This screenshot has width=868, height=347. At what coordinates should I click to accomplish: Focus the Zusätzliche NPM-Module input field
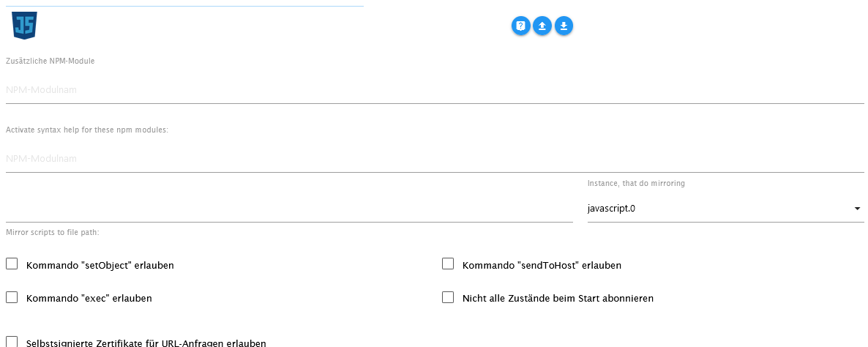click(x=435, y=90)
